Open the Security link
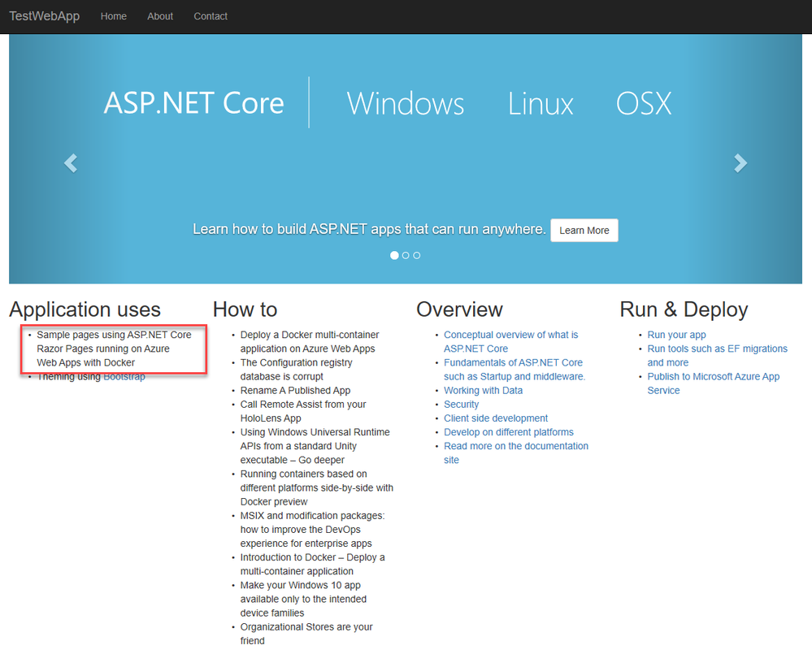The image size is (812, 654). pos(462,404)
